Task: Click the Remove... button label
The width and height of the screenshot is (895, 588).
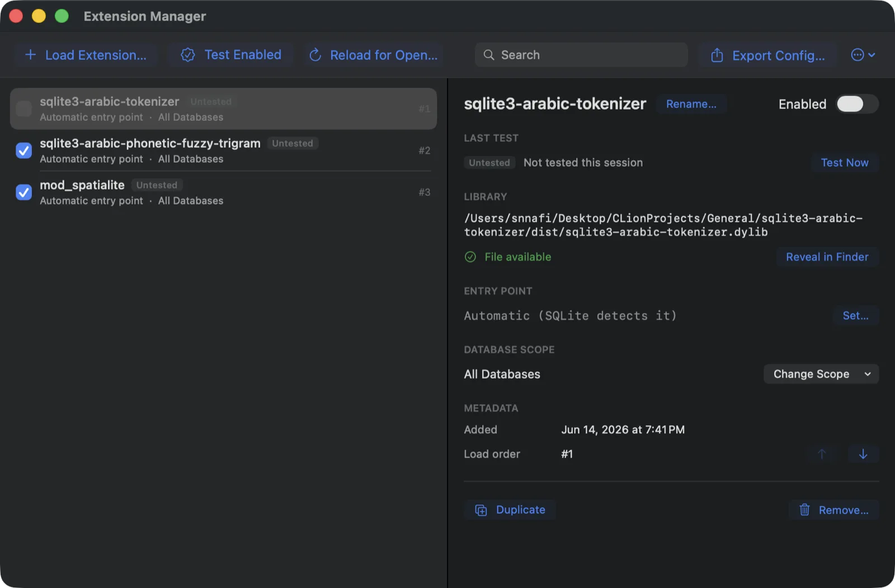Action: (x=844, y=510)
